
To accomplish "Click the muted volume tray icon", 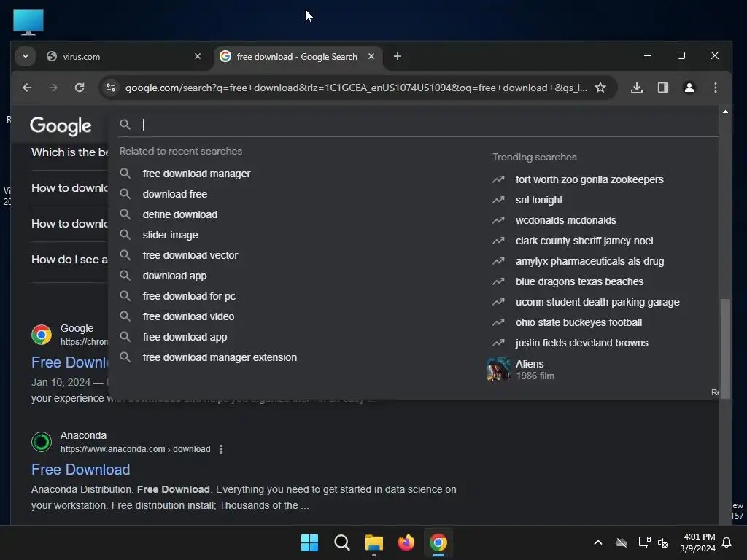I will coord(663,542).
